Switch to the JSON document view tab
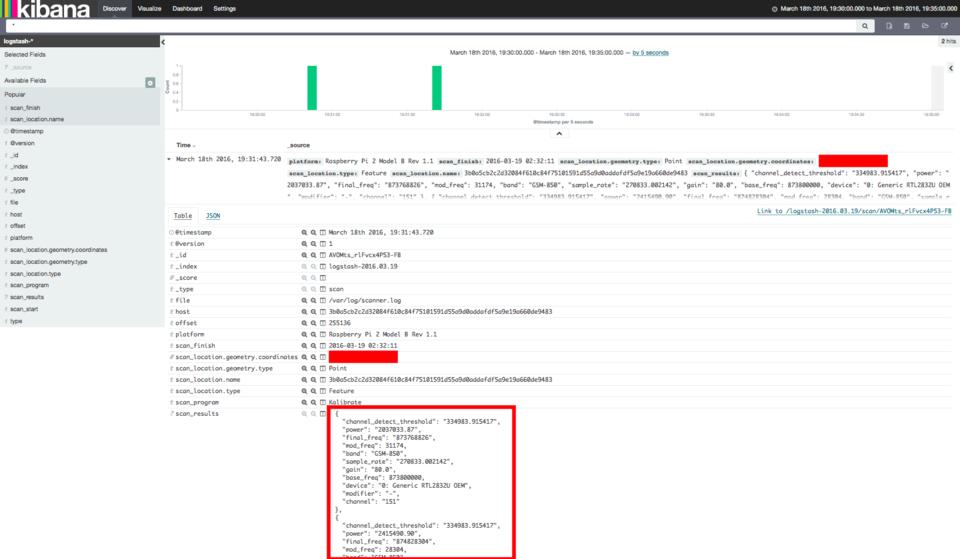 (x=214, y=215)
